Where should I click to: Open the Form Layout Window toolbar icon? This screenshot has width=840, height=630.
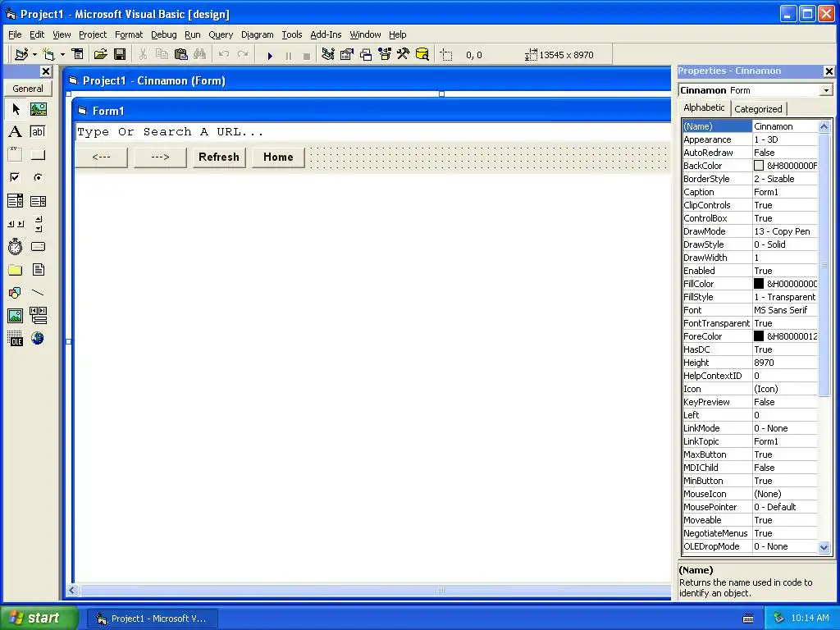(366, 55)
